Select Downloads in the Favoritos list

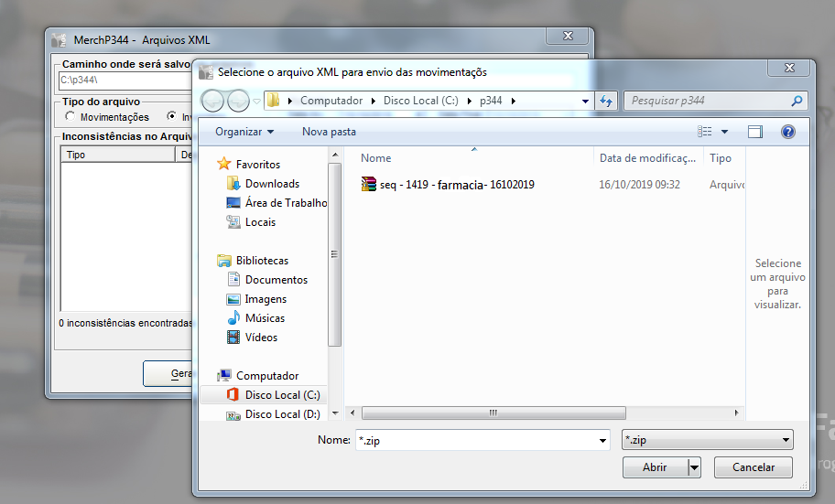[272, 184]
